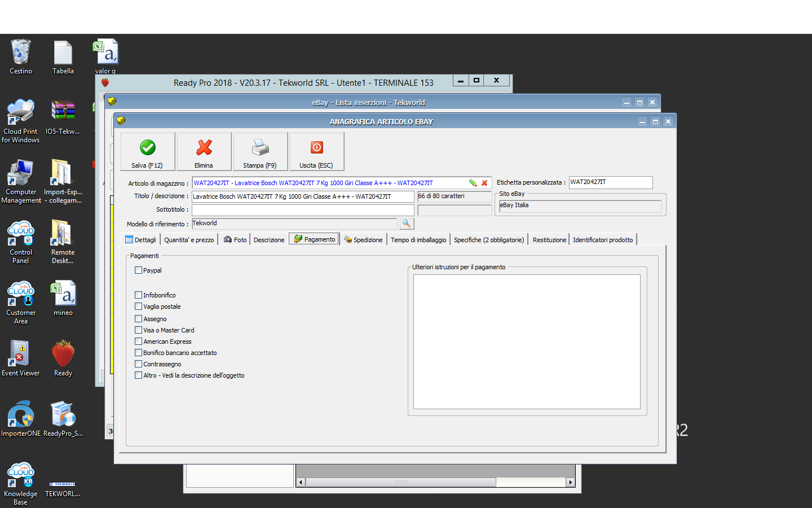
Task: Select the Customer Area cloud desktop icon
Action: click(x=21, y=302)
